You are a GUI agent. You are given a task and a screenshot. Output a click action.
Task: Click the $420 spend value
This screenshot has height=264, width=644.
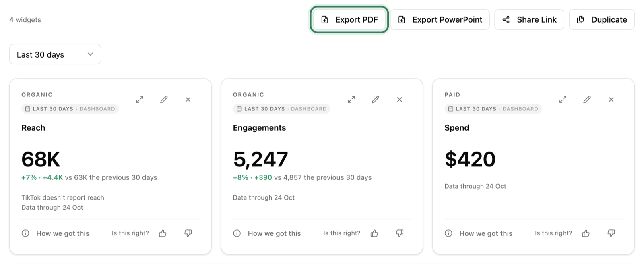point(470,159)
